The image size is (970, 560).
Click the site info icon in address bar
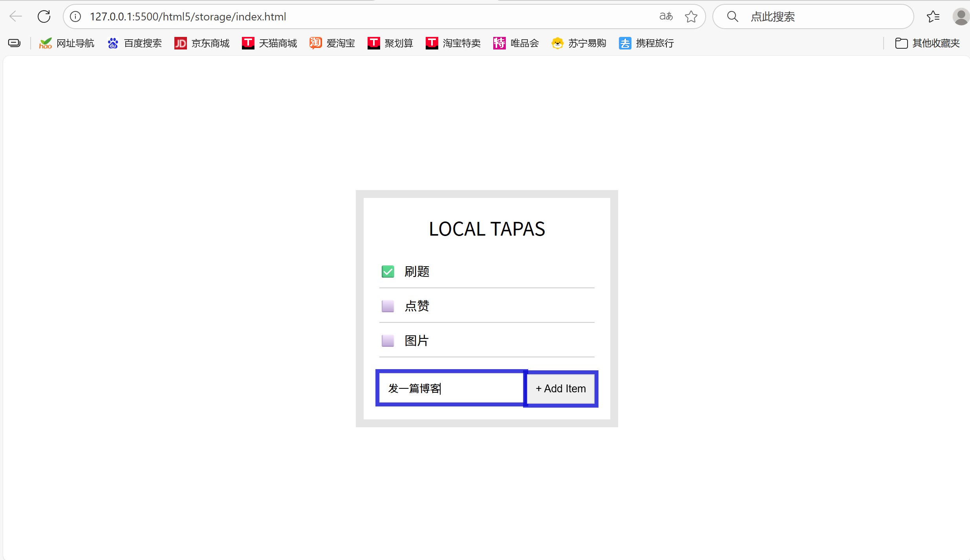click(75, 16)
